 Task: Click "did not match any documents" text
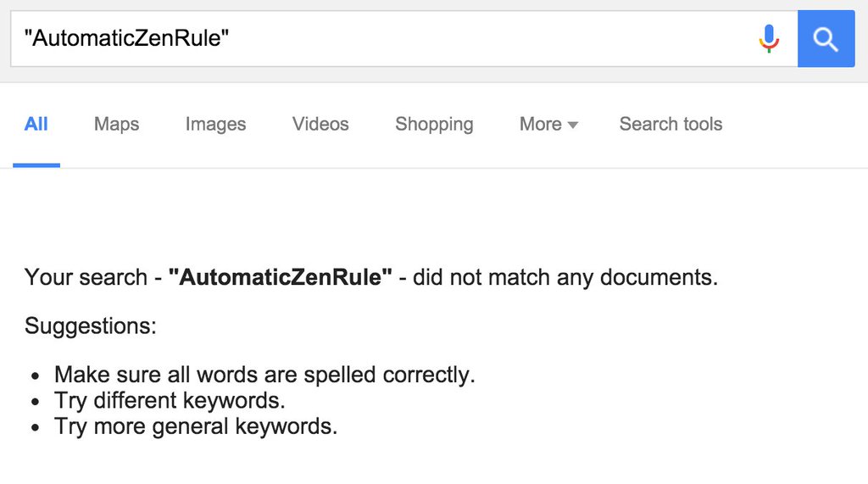(x=565, y=277)
